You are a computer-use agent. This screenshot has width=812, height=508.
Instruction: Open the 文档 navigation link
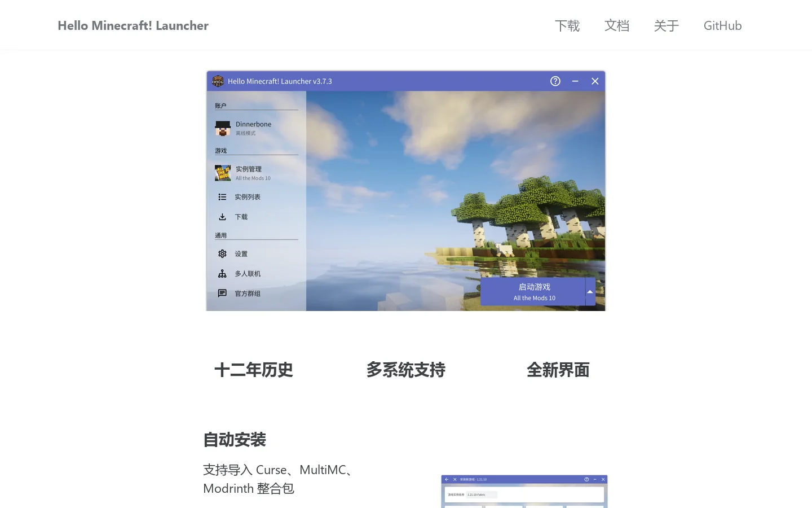point(617,25)
